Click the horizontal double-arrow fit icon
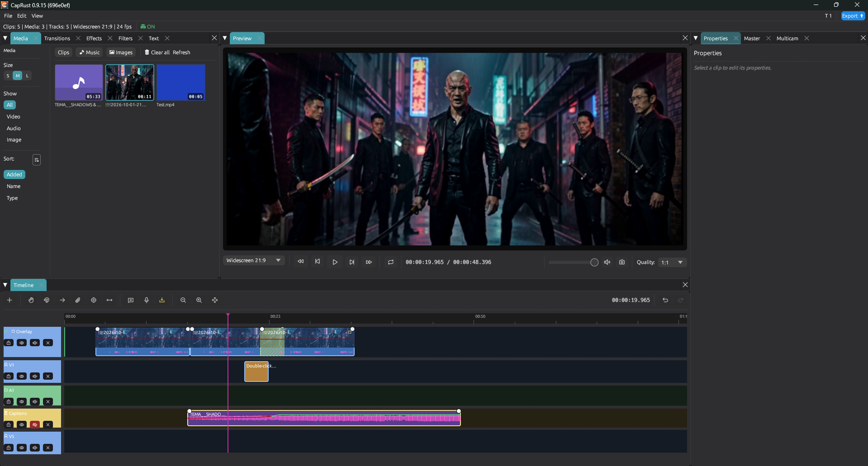This screenshot has height=466, width=868. [109, 300]
